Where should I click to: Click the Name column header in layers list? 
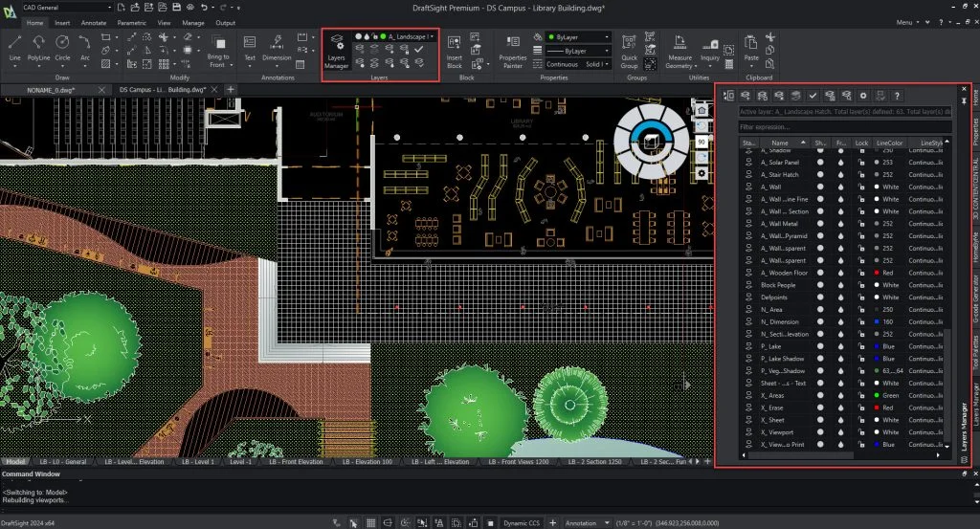pos(779,143)
